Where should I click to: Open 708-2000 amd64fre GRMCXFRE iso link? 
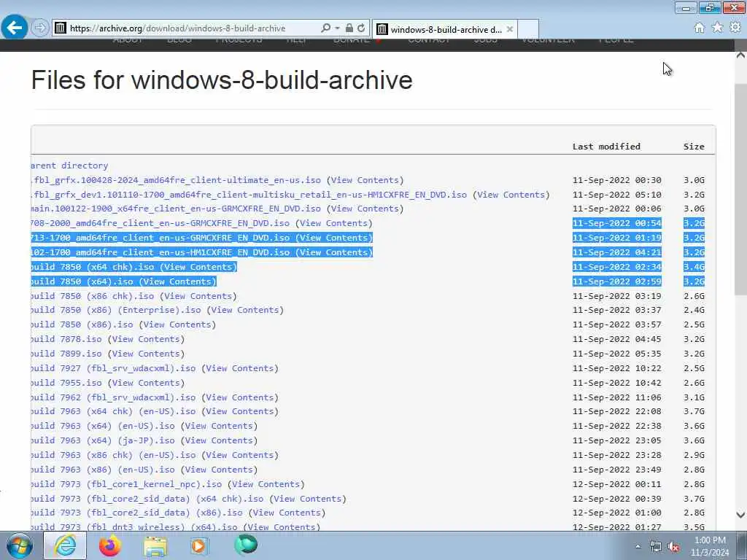pos(160,223)
